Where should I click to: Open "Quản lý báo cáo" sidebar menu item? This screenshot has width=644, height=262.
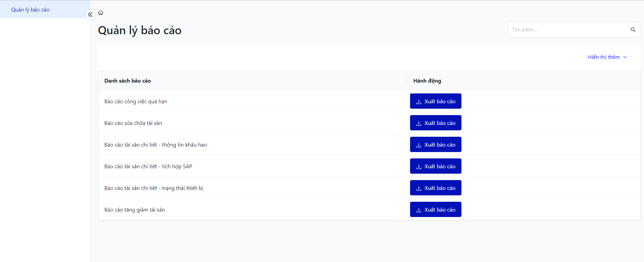coord(30,10)
